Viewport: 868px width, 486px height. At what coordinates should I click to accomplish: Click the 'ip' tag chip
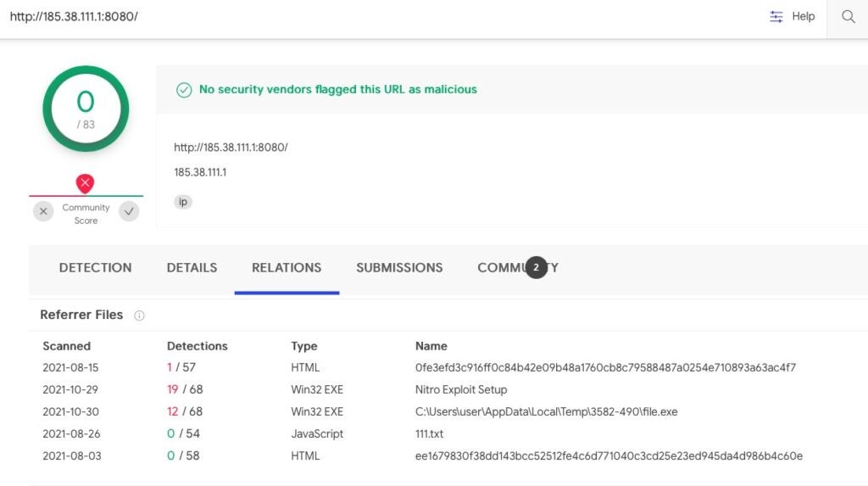pyautogui.click(x=183, y=202)
